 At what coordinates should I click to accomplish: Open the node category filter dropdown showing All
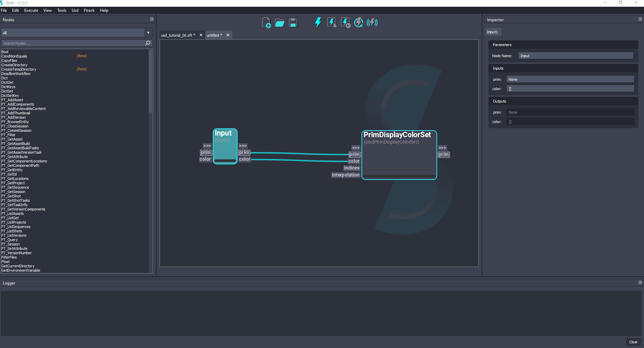click(x=148, y=33)
